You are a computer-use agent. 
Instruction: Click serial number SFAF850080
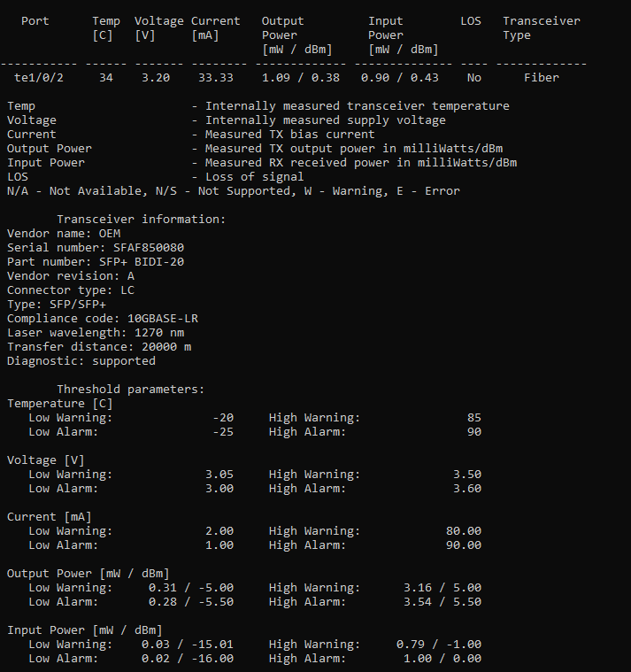(149, 247)
